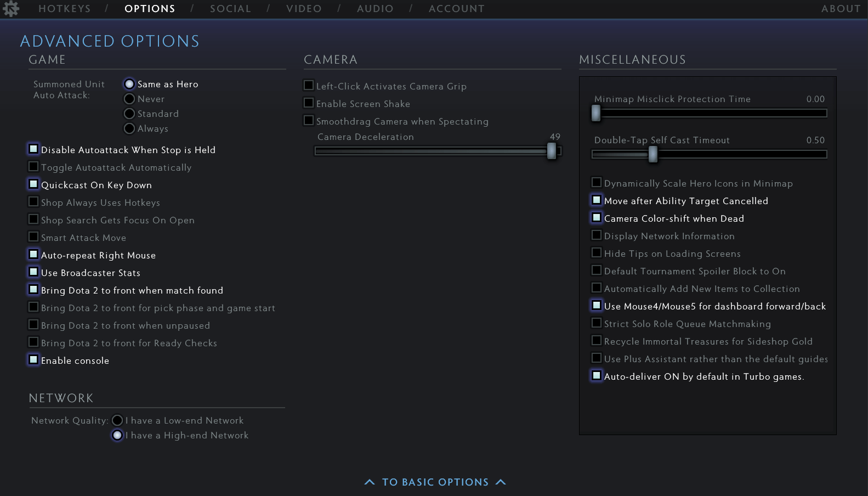
Task: Switch to the Video tab
Action: [x=304, y=9]
